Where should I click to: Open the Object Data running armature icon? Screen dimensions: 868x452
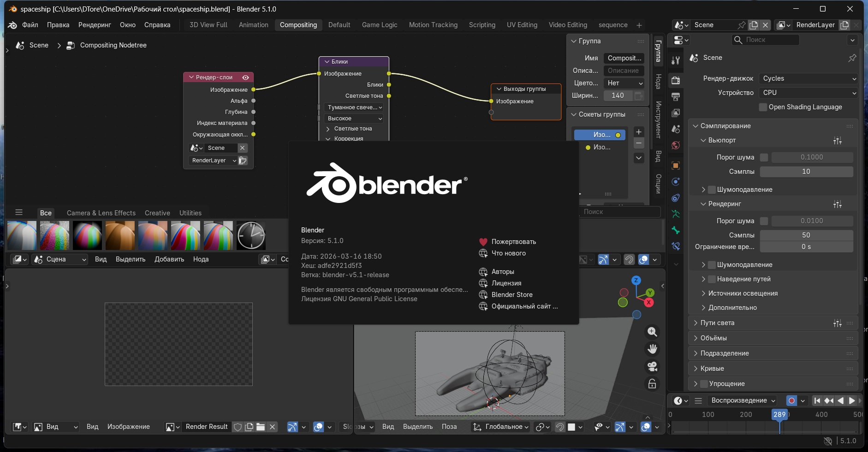[x=676, y=214]
